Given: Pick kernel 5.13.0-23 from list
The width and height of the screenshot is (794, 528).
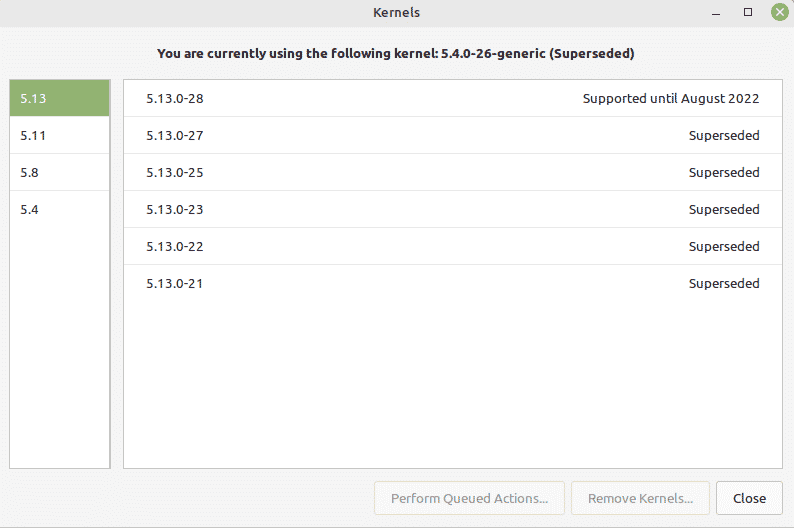Looking at the screenshot, I should [x=453, y=209].
